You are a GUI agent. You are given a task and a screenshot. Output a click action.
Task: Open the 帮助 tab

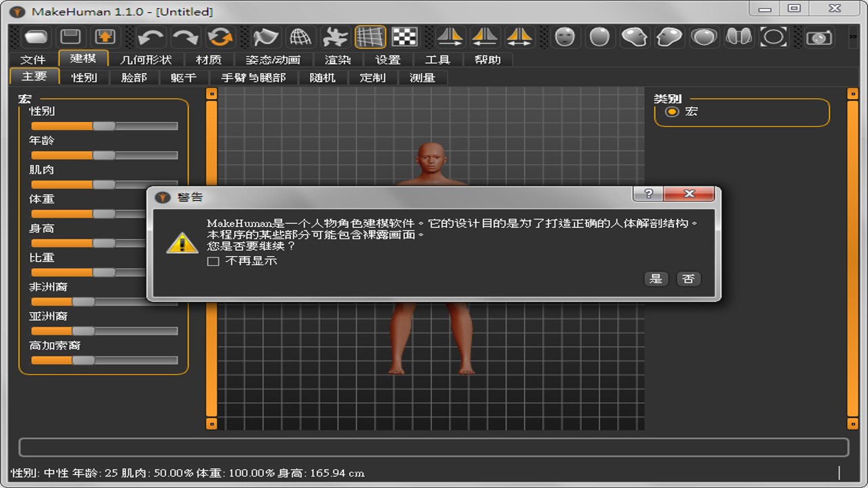point(488,60)
